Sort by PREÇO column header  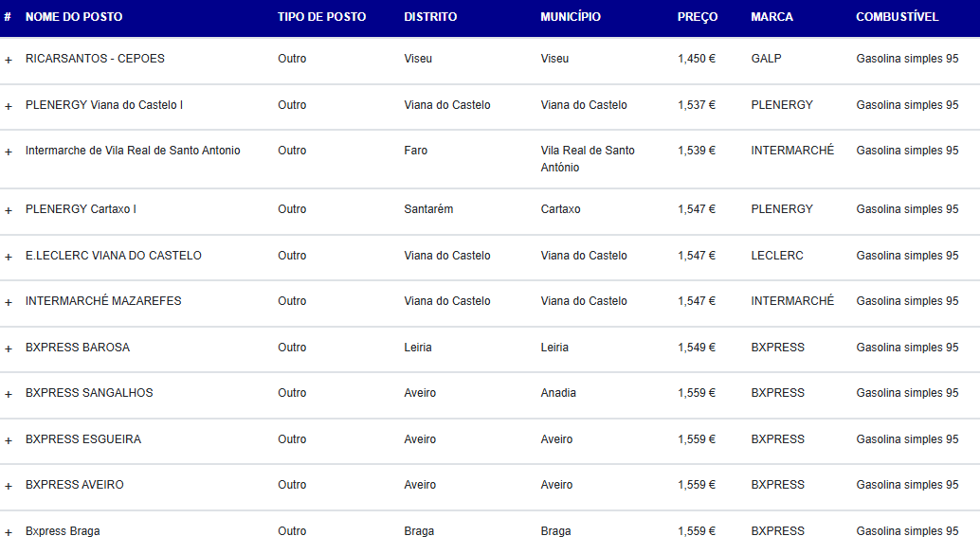point(698,17)
